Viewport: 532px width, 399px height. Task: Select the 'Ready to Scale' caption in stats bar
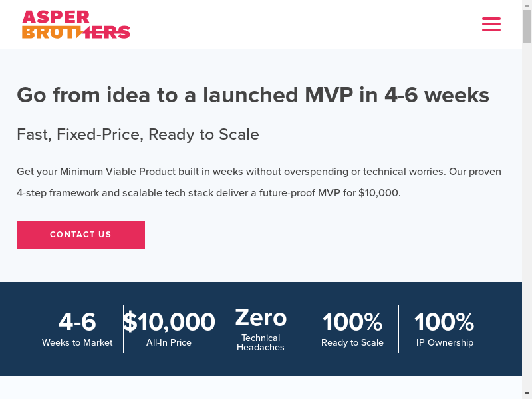pyautogui.click(x=352, y=343)
